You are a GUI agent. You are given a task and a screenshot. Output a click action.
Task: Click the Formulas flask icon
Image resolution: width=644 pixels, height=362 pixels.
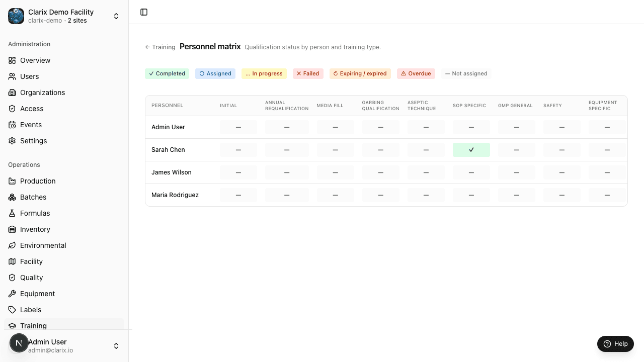coord(12,213)
